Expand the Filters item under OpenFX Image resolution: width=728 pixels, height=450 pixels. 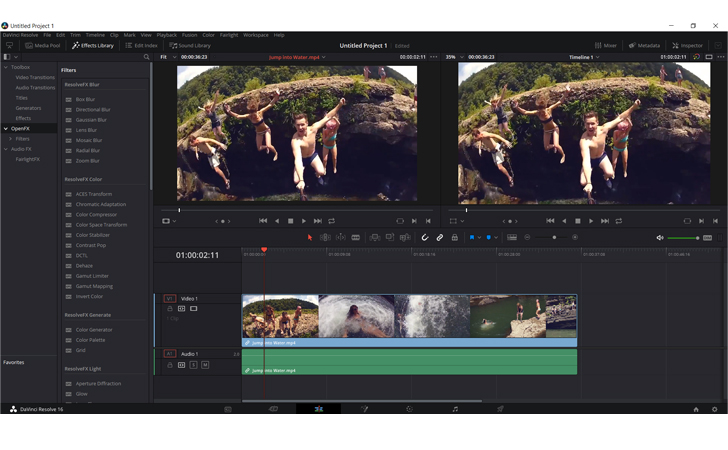pyautogui.click(x=10, y=139)
